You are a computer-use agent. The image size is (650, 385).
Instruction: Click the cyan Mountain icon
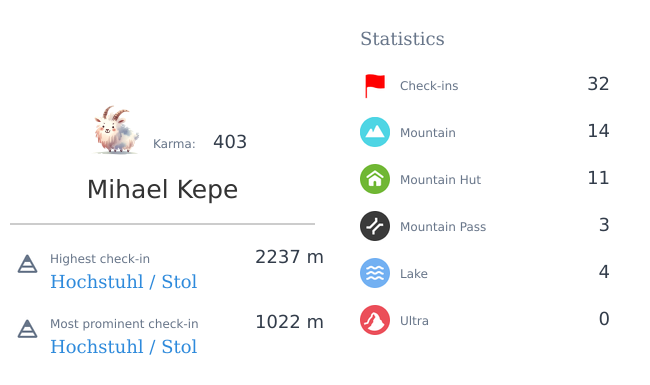pyautogui.click(x=375, y=132)
